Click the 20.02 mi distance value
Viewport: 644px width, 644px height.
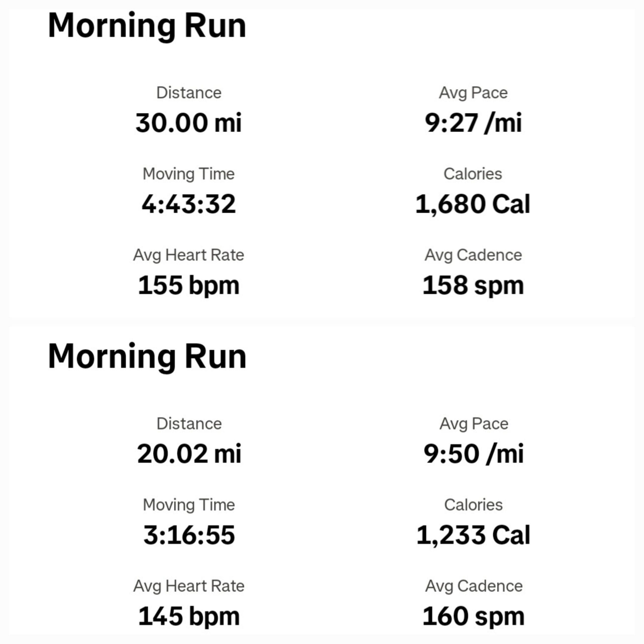[x=189, y=454]
